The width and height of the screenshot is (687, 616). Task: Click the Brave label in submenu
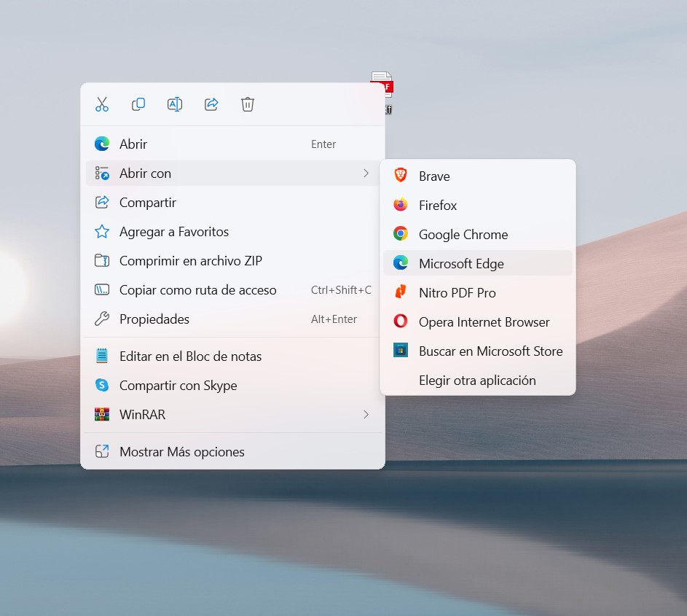(x=434, y=176)
